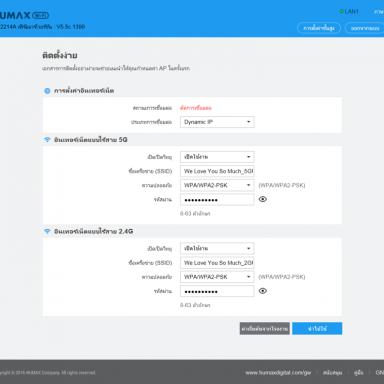Click the 5G password input field
Image resolution: width=384 pixels, height=384 pixels.
click(217, 200)
